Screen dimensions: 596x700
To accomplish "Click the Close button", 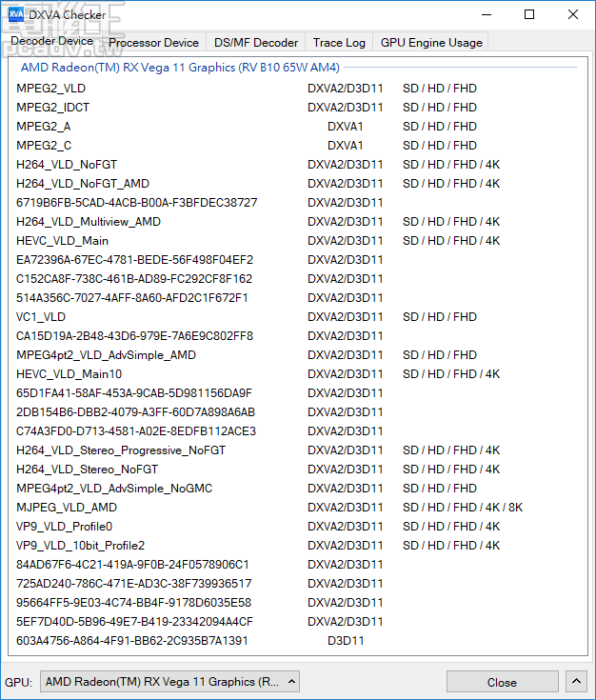I will coord(503,682).
